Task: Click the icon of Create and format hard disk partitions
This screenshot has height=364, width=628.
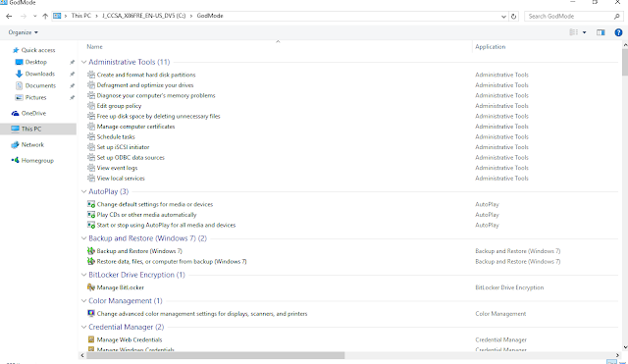Action: (91, 75)
